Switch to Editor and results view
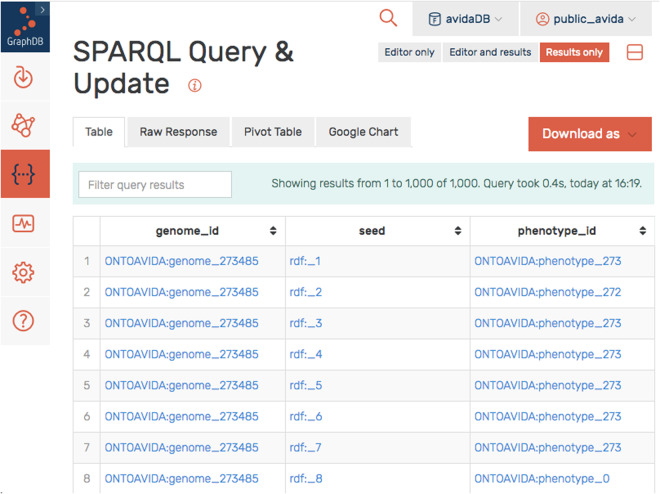660x494 pixels. click(490, 52)
